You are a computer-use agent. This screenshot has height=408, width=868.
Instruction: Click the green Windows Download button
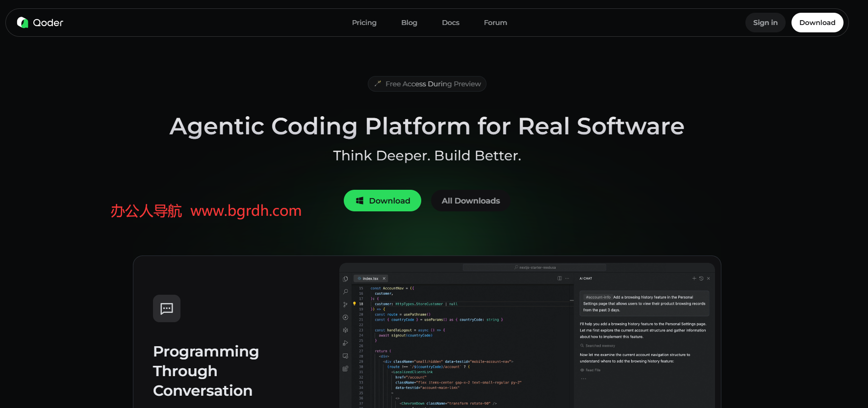(382, 201)
